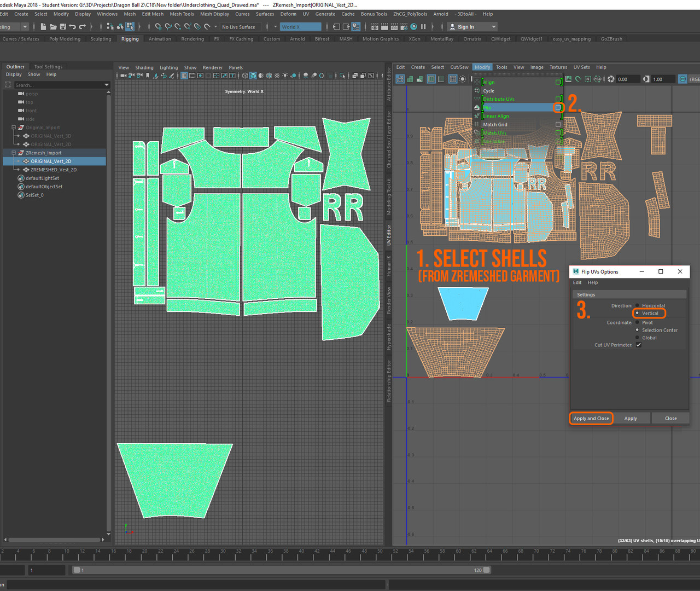The height and width of the screenshot is (591, 700).
Task: Toggle the UV Editor grid icon
Action: click(452, 78)
